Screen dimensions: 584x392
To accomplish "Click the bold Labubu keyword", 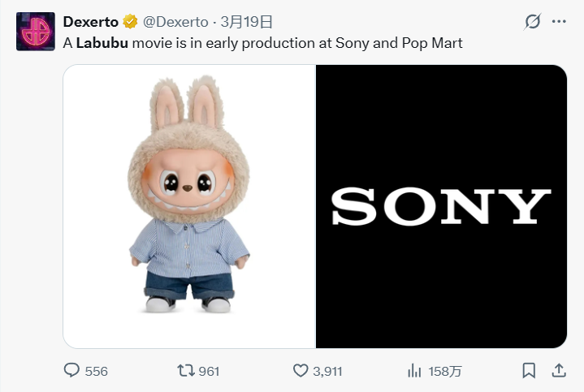I will (101, 43).
